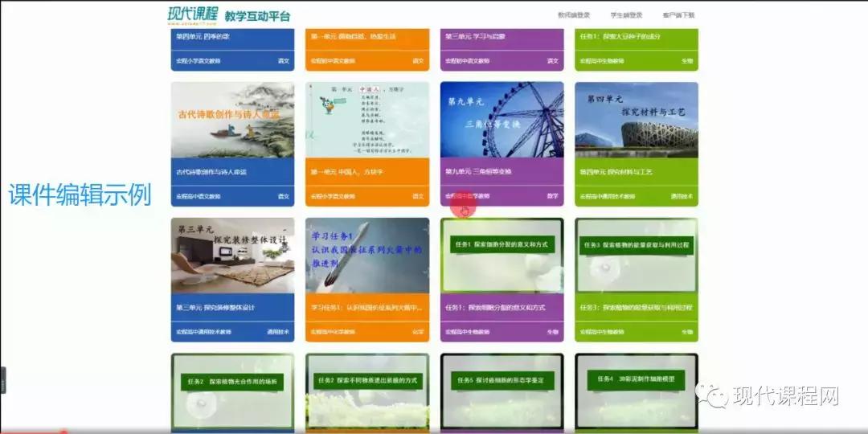Select 语文 tag on 四季的歌 card

pos(284,61)
